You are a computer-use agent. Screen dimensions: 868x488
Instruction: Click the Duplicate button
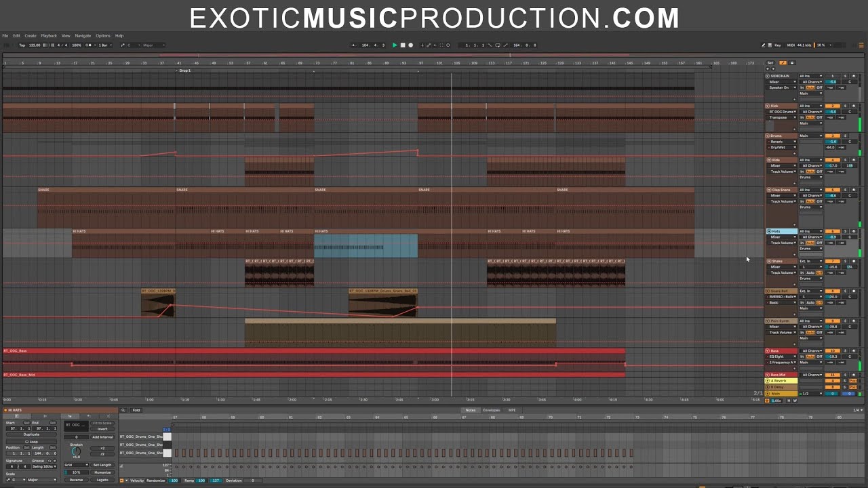(x=31, y=434)
